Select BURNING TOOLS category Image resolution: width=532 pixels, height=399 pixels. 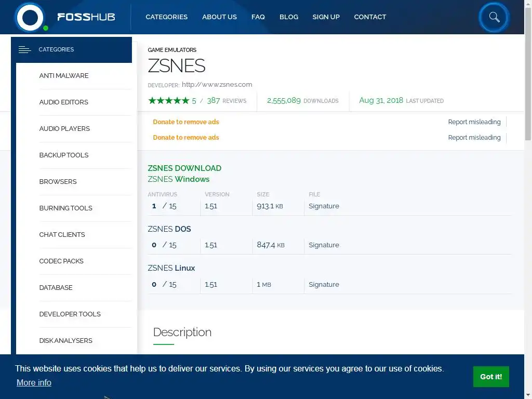[x=66, y=208]
